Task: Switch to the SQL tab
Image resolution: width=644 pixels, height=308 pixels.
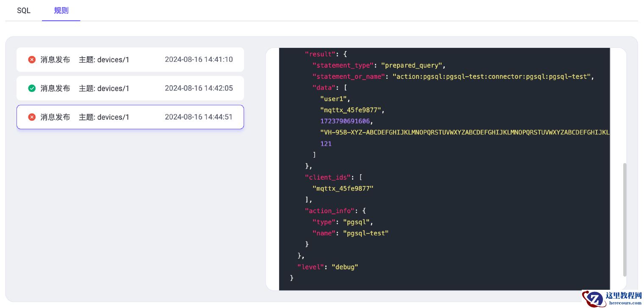Action: click(24, 11)
